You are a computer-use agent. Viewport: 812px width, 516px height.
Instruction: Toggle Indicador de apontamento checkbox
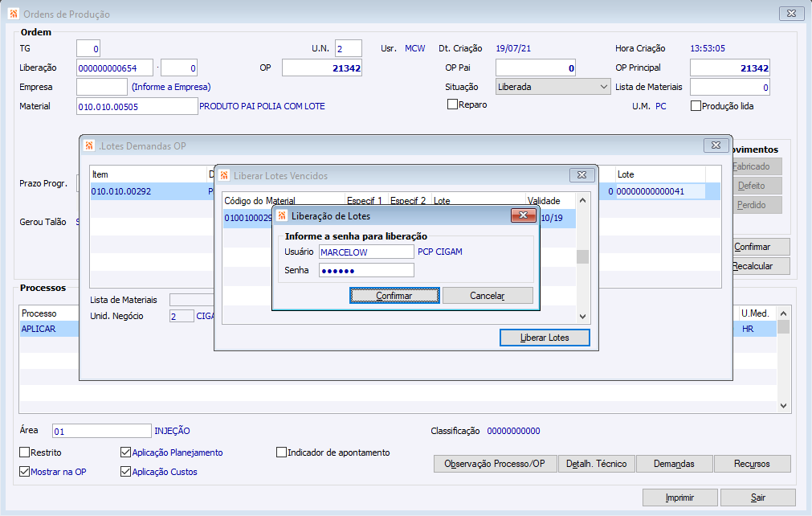coord(281,453)
